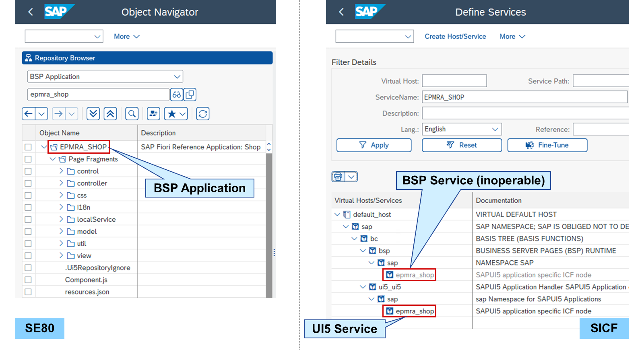Mark the checkbox for model folder
The width and height of the screenshot is (644, 350).
pyautogui.click(x=28, y=232)
